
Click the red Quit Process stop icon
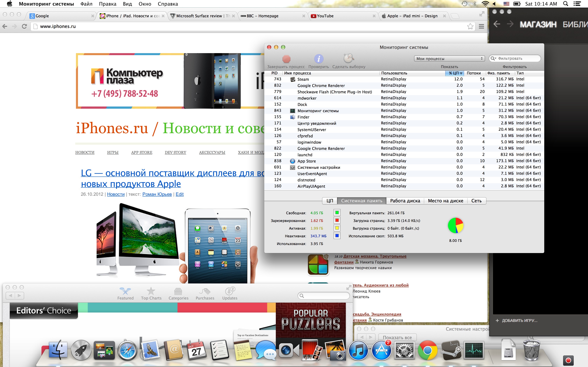(286, 59)
